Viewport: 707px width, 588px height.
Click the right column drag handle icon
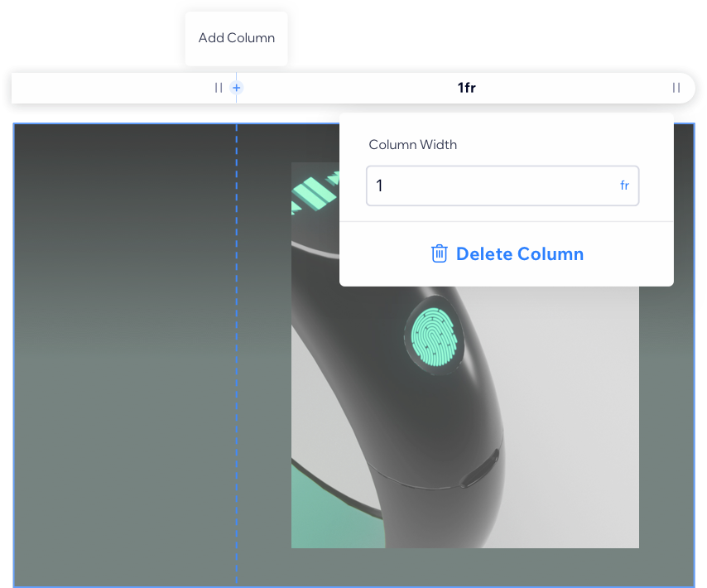click(676, 88)
